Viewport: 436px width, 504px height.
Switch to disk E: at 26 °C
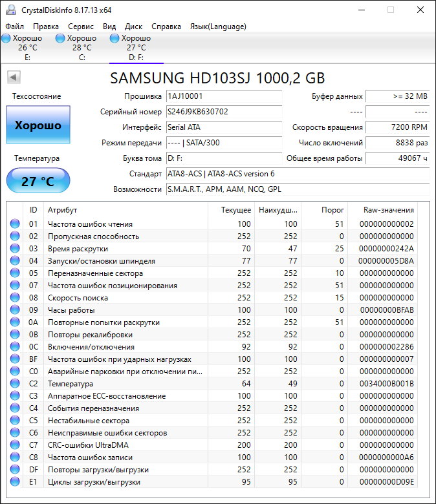[x=27, y=48]
